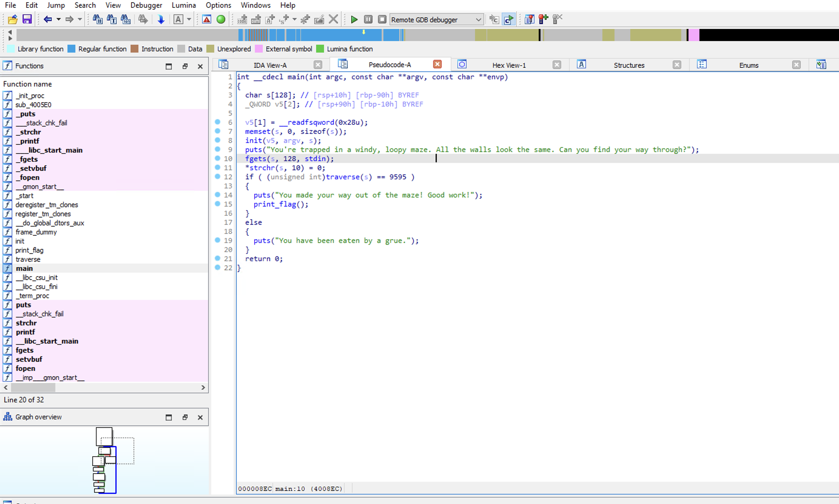Click the green circle status icon

tap(221, 19)
